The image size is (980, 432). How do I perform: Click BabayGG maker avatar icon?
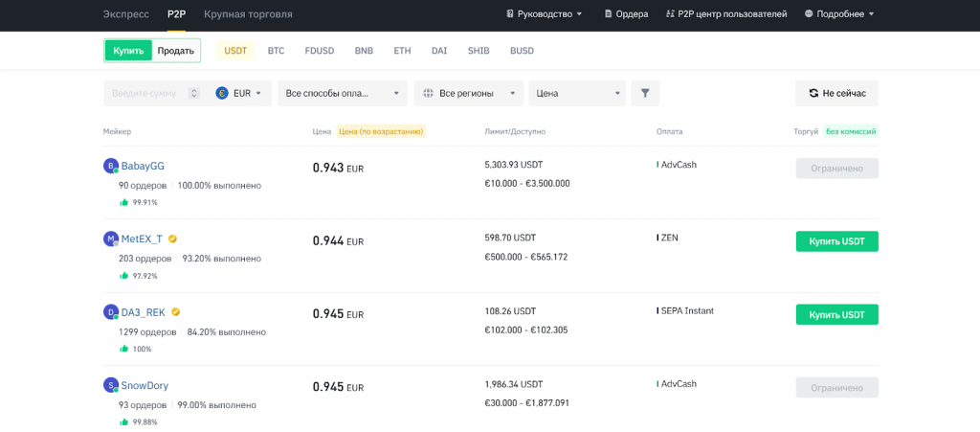[x=110, y=166]
